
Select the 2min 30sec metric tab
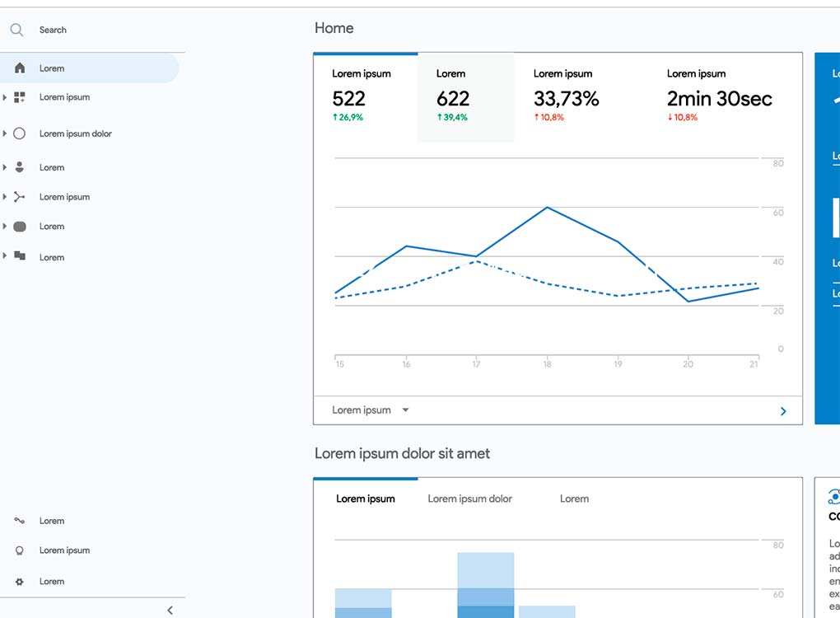(x=719, y=96)
